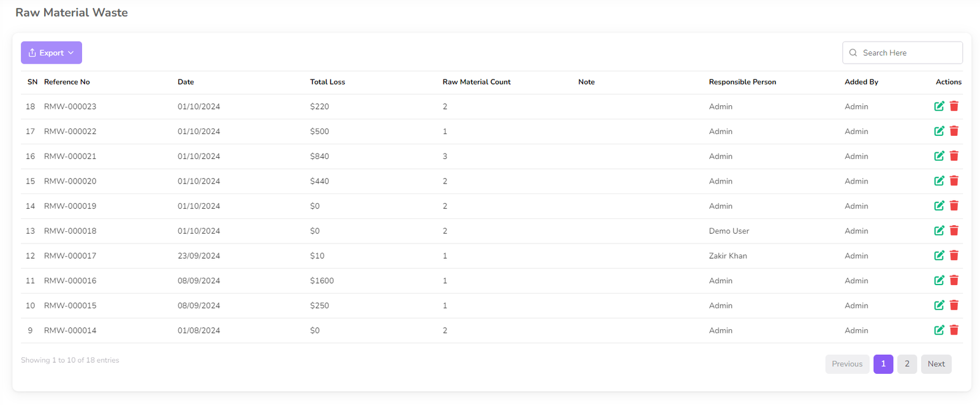This screenshot has width=980, height=405.
Task: Delete record RMW-000022
Action: [954, 131]
